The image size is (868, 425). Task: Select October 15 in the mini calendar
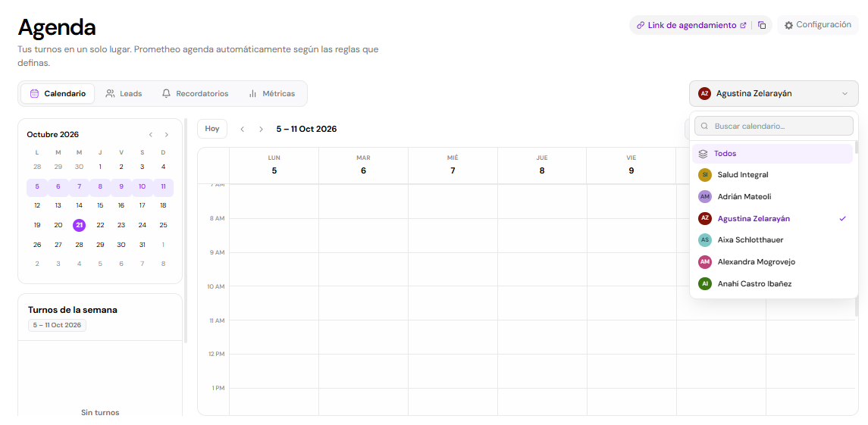tap(100, 205)
